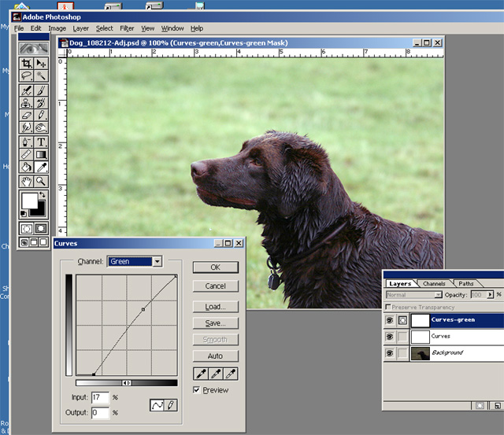Hide the Curves layer eye

click(390, 337)
